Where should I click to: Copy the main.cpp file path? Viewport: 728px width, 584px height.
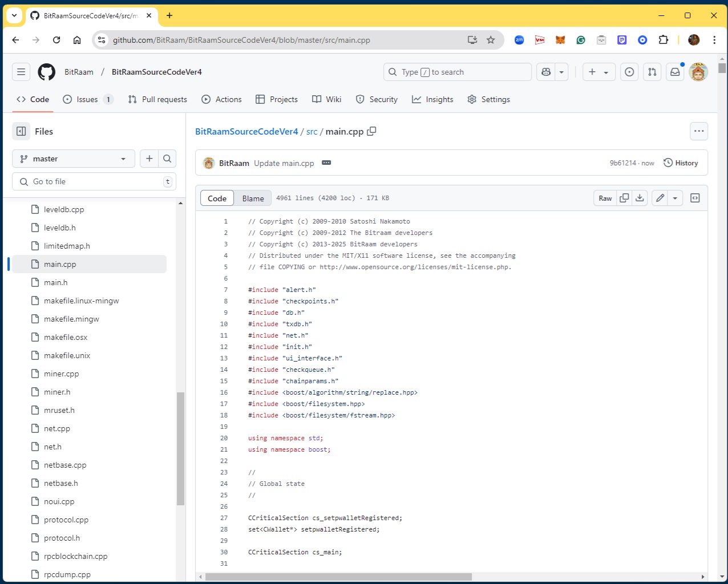[371, 131]
